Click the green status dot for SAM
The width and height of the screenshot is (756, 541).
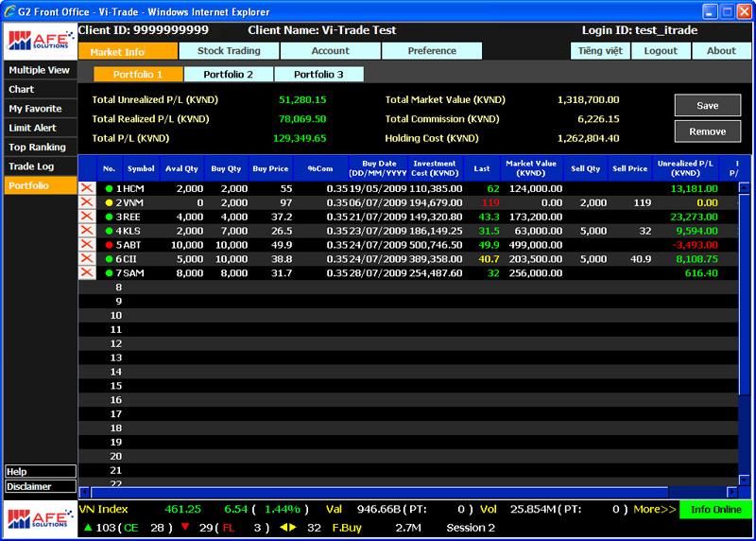[109, 273]
